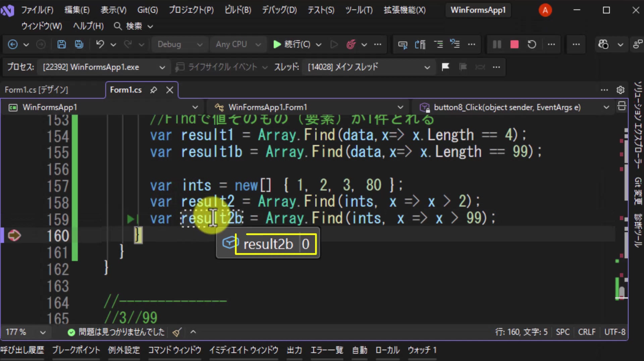Expand the button8_Click member dropdown
This screenshot has height=361, width=644.
coord(514,107)
